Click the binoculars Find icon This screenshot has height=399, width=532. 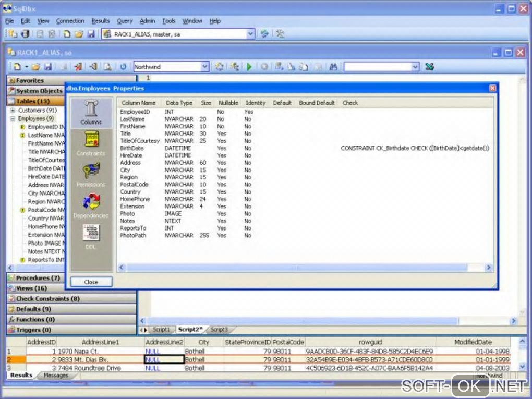(x=333, y=67)
